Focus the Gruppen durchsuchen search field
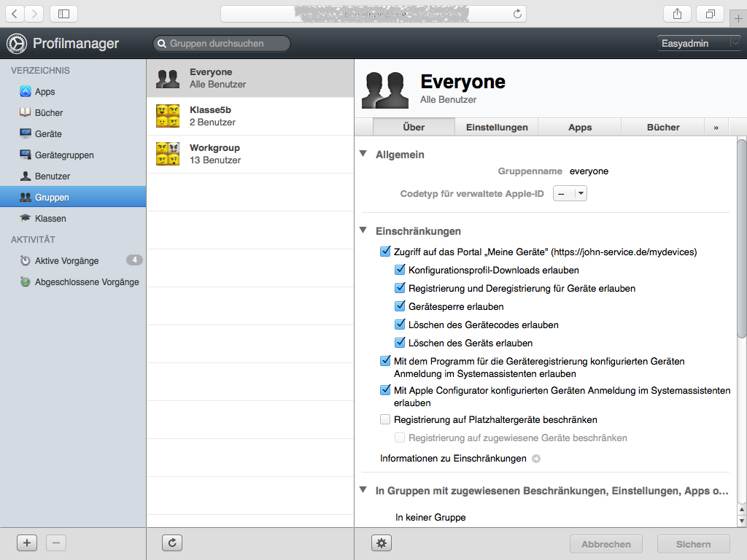This screenshot has width=747, height=560. point(222,43)
